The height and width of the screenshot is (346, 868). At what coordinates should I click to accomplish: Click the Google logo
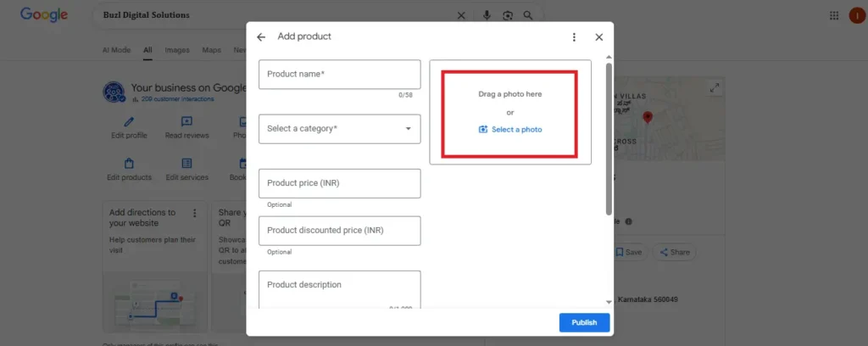[44, 15]
